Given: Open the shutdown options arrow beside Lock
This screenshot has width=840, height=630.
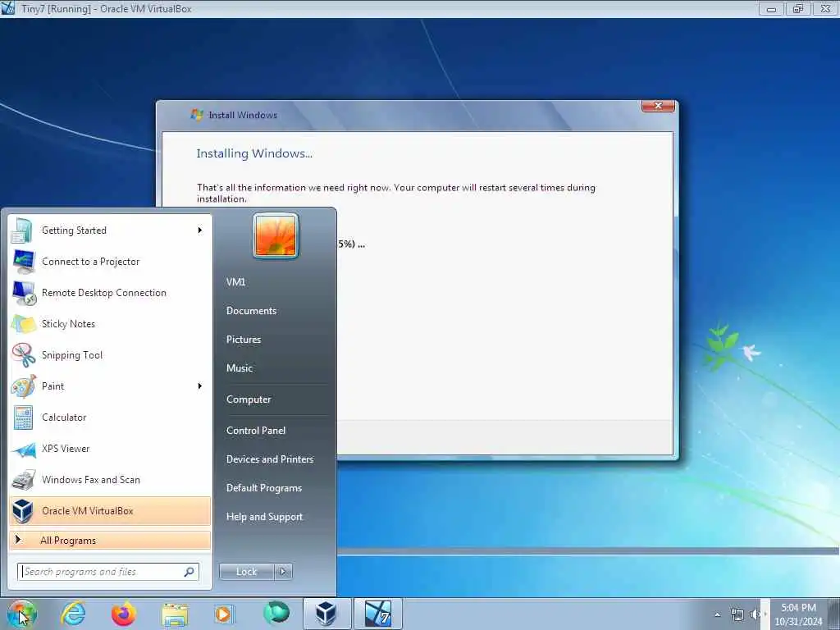Looking at the screenshot, I should (283, 572).
